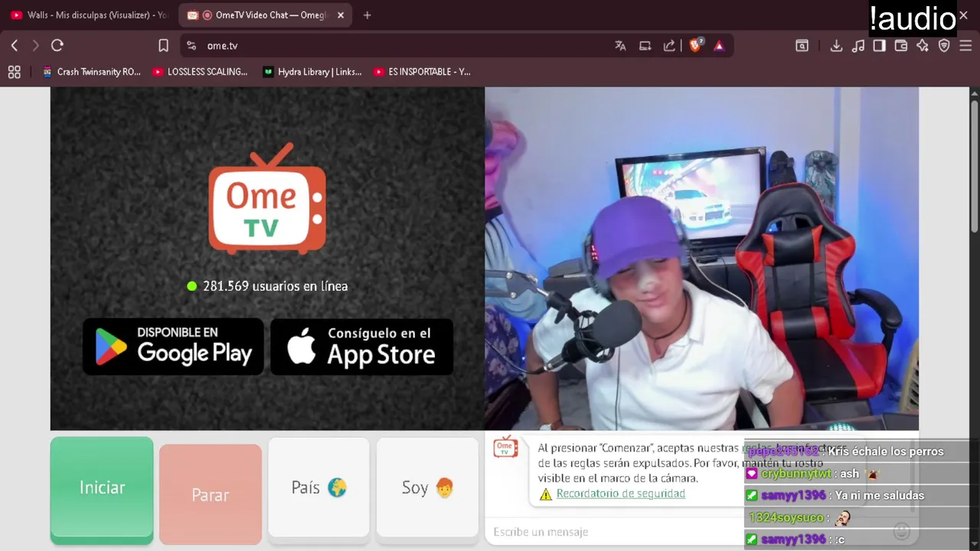Open Leo AI sparkle icon

(923, 46)
